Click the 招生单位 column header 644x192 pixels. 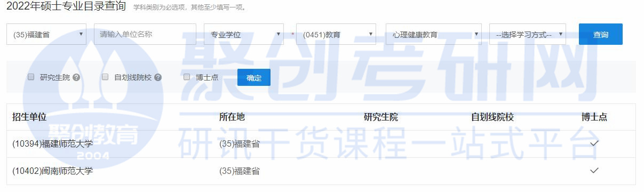[29, 117]
